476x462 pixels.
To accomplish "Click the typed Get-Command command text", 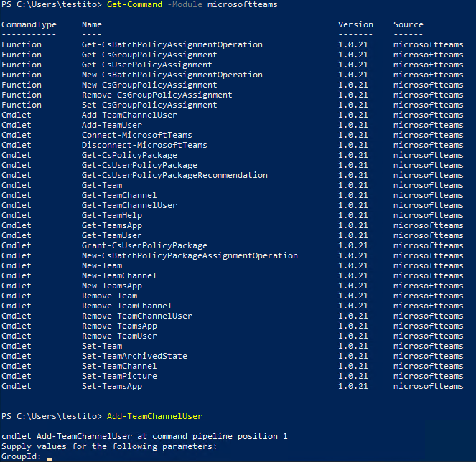I will click(134, 4).
